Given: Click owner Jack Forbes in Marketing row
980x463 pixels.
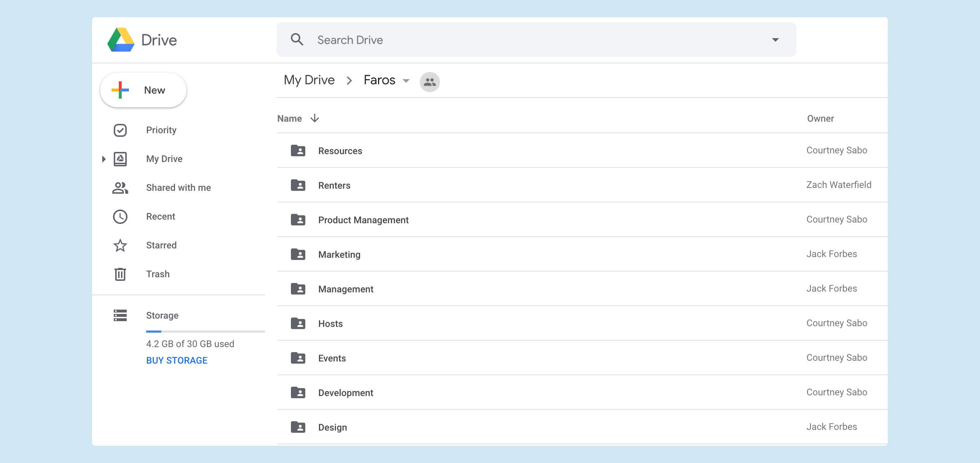Looking at the screenshot, I should (832, 254).
